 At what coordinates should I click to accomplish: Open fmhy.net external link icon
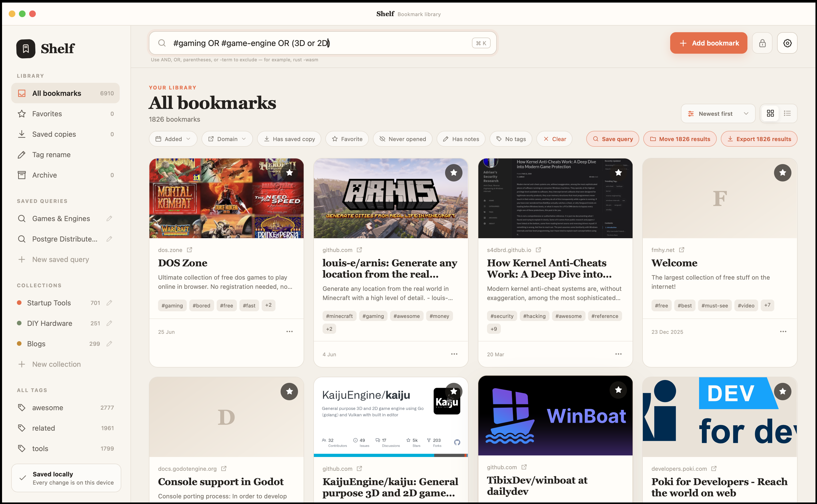pyautogui.click(x=681, y=250)
